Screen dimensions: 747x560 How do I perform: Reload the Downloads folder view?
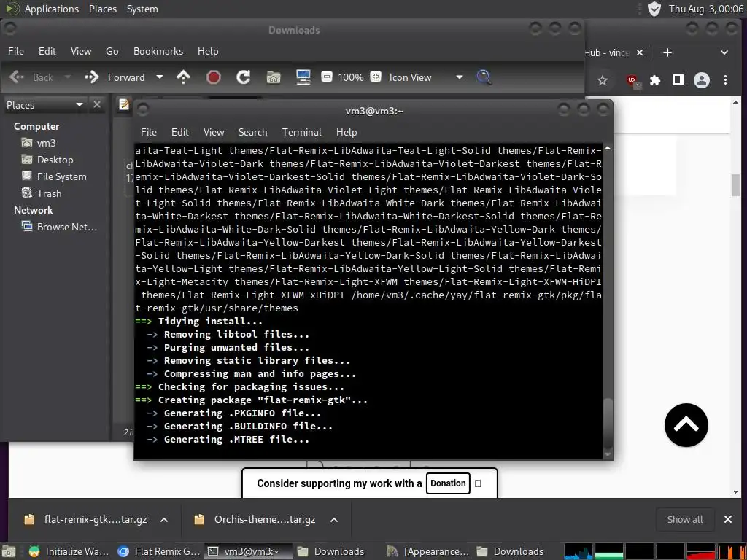point(244,77)
